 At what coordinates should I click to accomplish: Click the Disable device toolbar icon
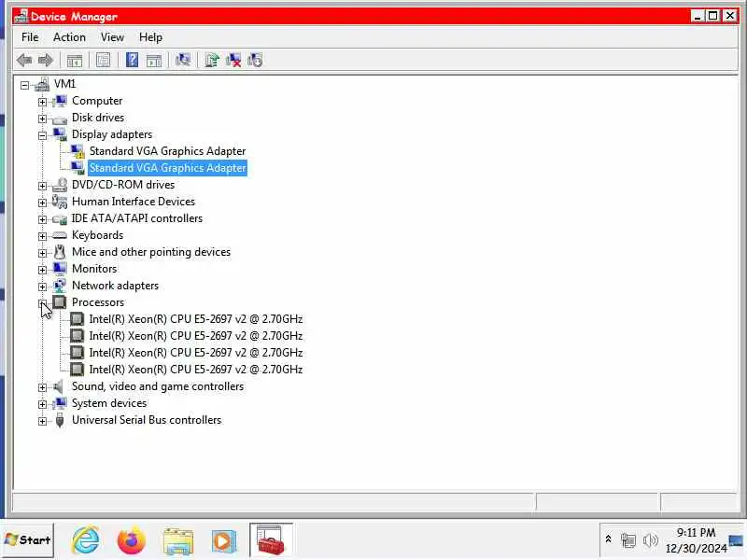[x=255, y=61]
